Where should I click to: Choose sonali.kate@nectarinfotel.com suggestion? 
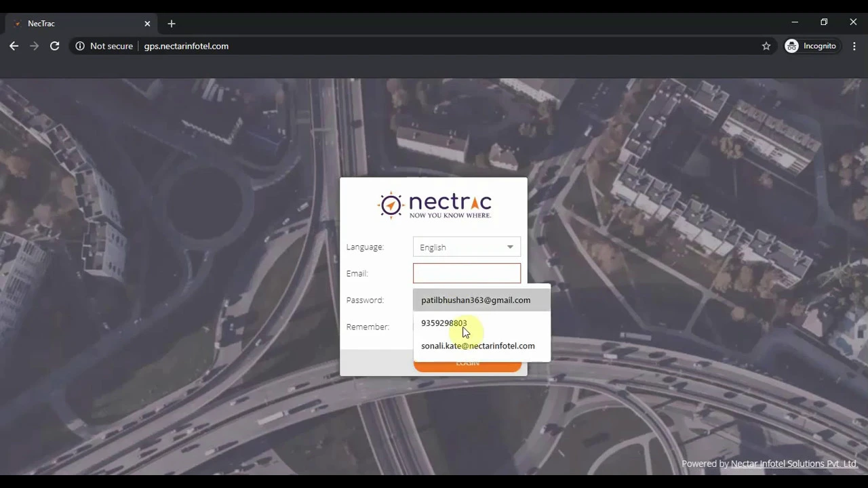tap(481, 346)
